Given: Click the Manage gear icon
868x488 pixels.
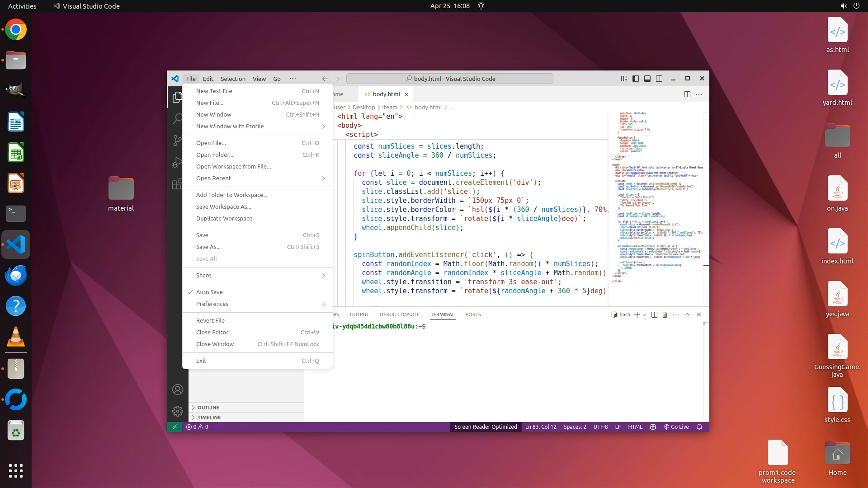Looking at the screenshot, I should pos(177,411).
